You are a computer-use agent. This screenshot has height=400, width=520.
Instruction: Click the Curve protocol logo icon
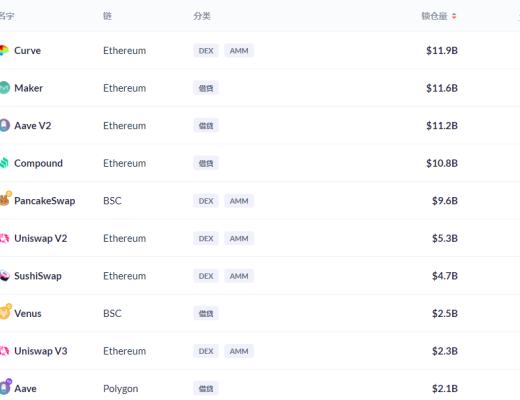click(4, 51)
